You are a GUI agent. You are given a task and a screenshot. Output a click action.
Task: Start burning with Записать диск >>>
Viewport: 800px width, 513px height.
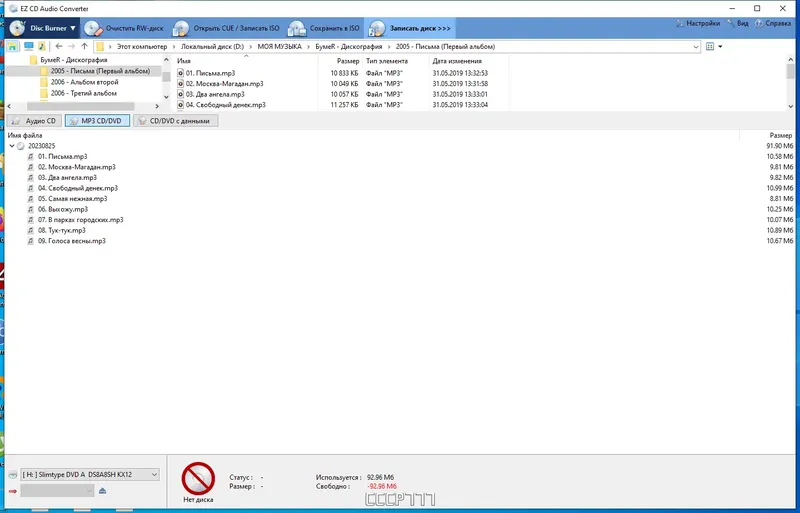410,29
